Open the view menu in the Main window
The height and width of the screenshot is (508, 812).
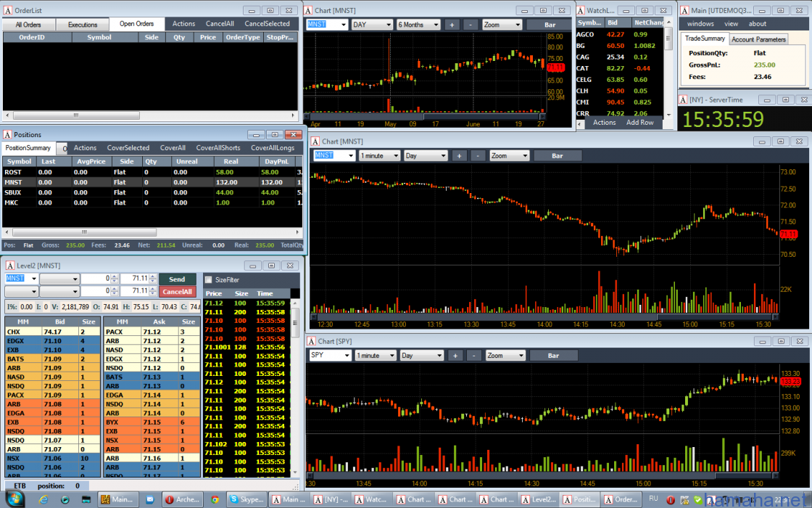coord(731,24)
